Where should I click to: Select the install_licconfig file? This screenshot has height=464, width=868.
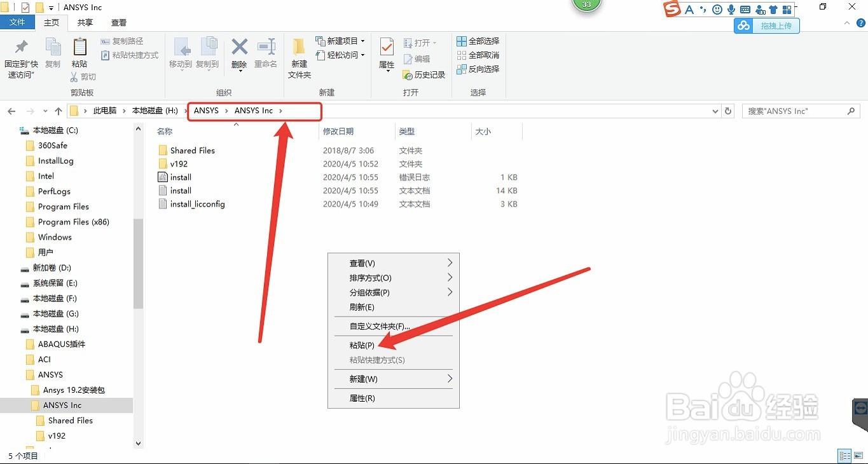point(197,204)
